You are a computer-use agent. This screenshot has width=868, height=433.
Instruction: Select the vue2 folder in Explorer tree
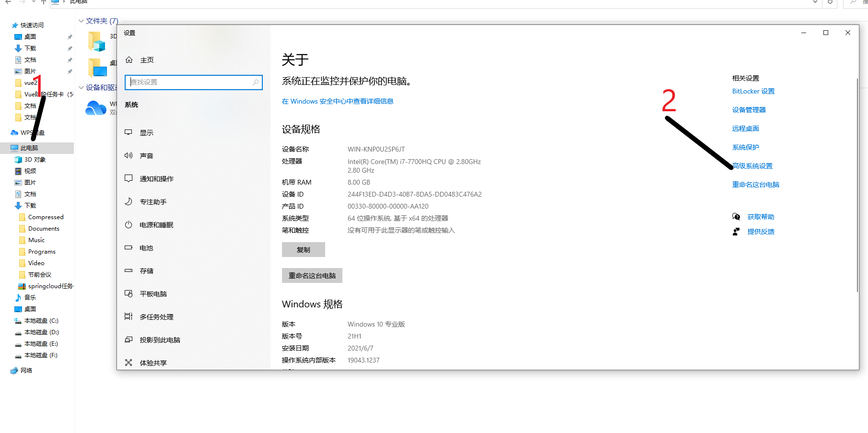tap(30, 83)
